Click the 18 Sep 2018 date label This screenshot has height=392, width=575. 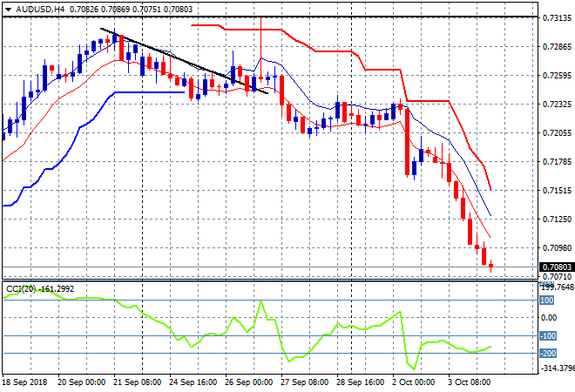point(25,382)
